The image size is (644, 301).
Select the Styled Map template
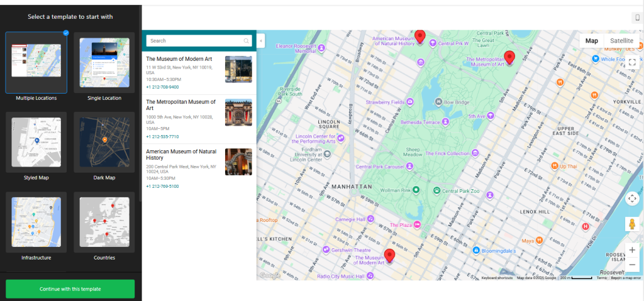(36, 142)
